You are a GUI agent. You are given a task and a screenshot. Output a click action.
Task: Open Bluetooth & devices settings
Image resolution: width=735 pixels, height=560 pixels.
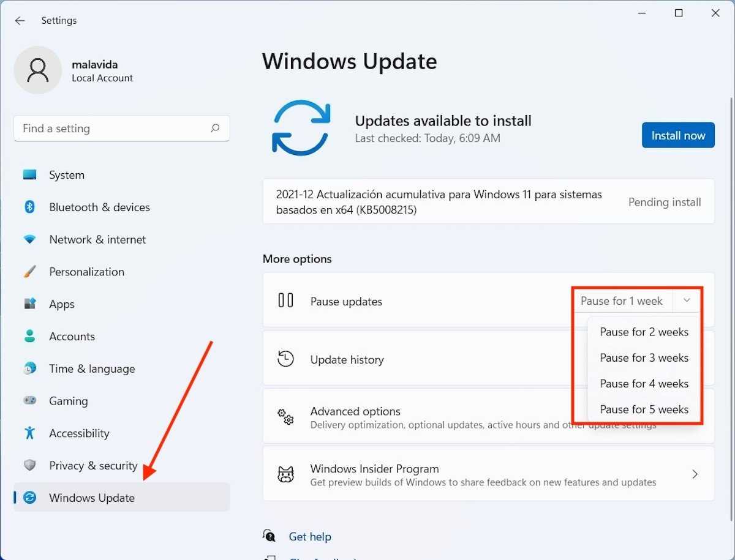pyautogui.click(x=122, y=207)
